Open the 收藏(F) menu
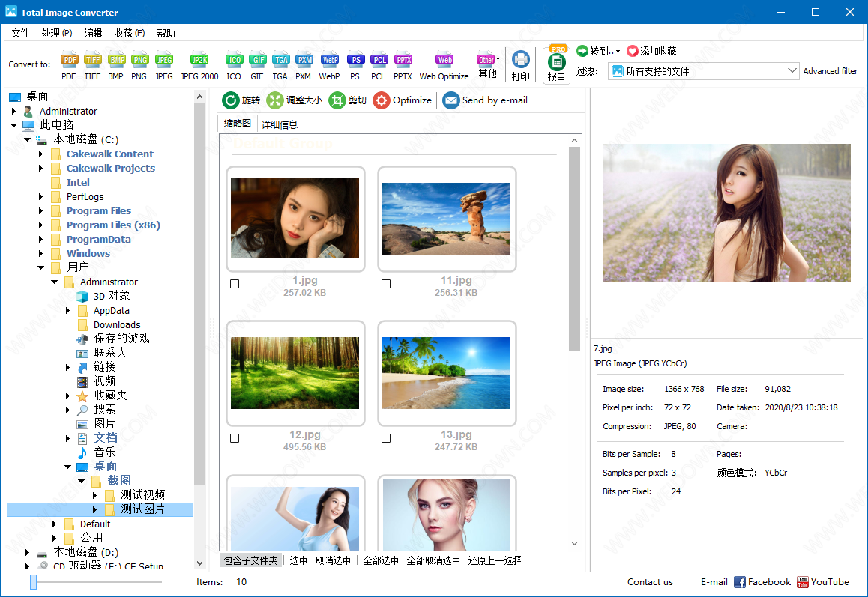The height and width of the screenshot is (597, 868). click(130, 33)
